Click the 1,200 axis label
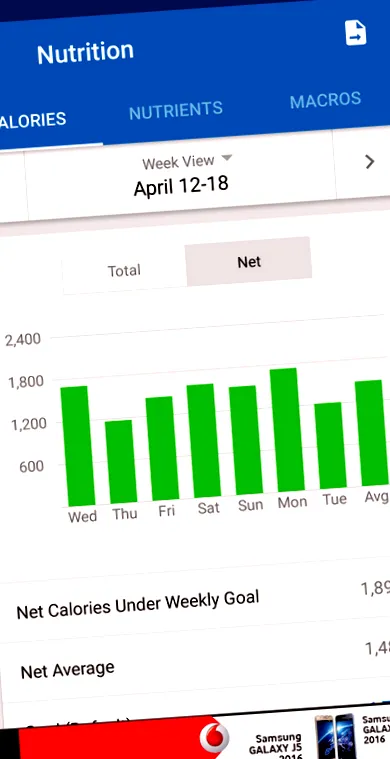This screenshot has height=759, width=390. [28, 425]
